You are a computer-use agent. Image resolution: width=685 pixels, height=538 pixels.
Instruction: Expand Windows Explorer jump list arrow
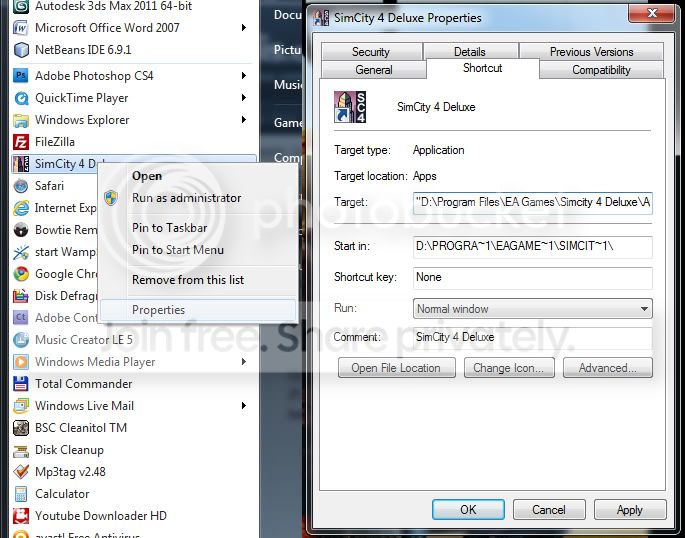(x=244, y=120)
